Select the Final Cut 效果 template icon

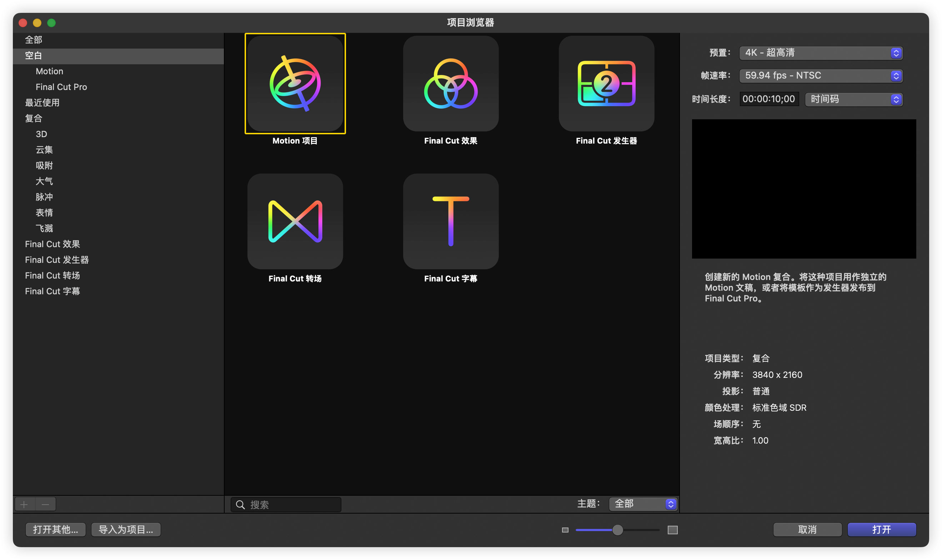click(x=450, y=84)
